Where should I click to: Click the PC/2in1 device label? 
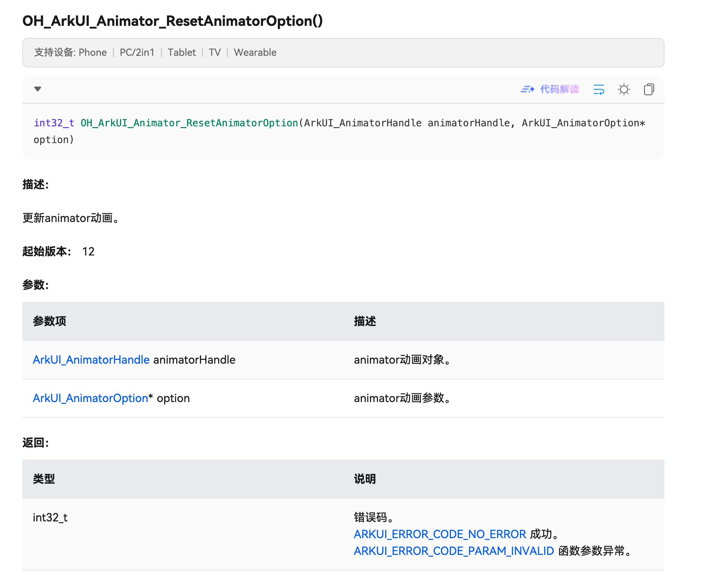(137, 53)
